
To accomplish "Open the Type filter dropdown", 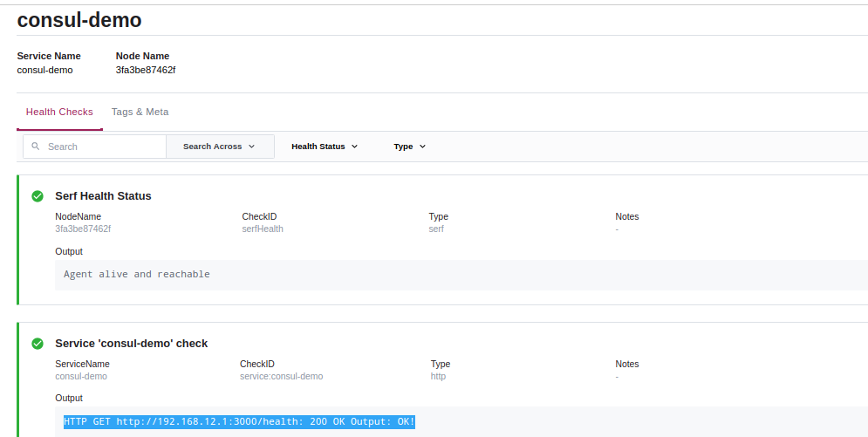I will point(410,147).
